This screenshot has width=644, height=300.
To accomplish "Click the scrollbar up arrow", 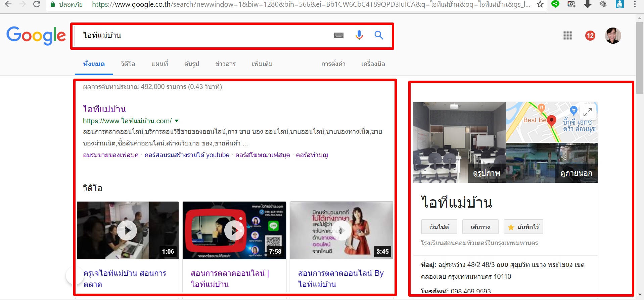I will click(640, 18).
